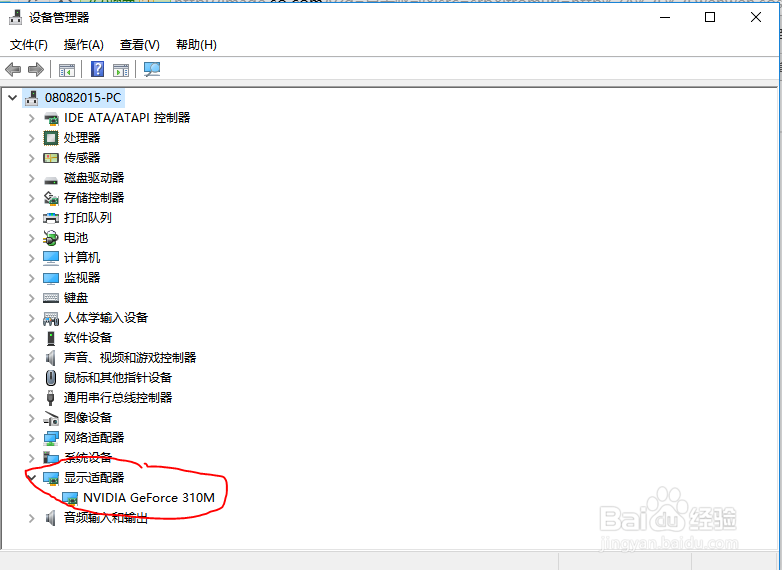Select the 鼠标和其他指针设备 tree label
The image size is (782, 570).
(118, 378)
